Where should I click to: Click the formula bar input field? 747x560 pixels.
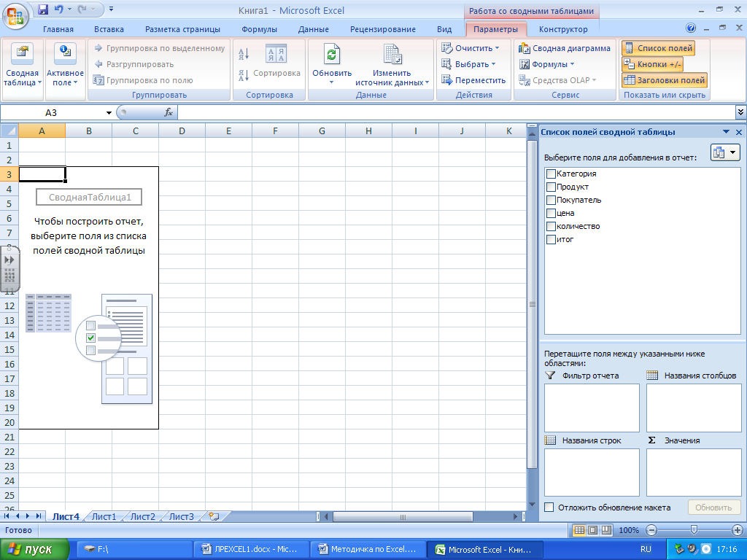click(x=457, y=112)
